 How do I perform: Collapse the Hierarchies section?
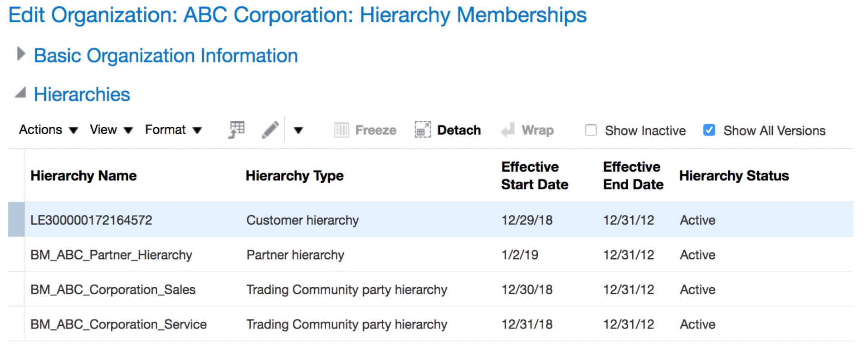point(20,93)
